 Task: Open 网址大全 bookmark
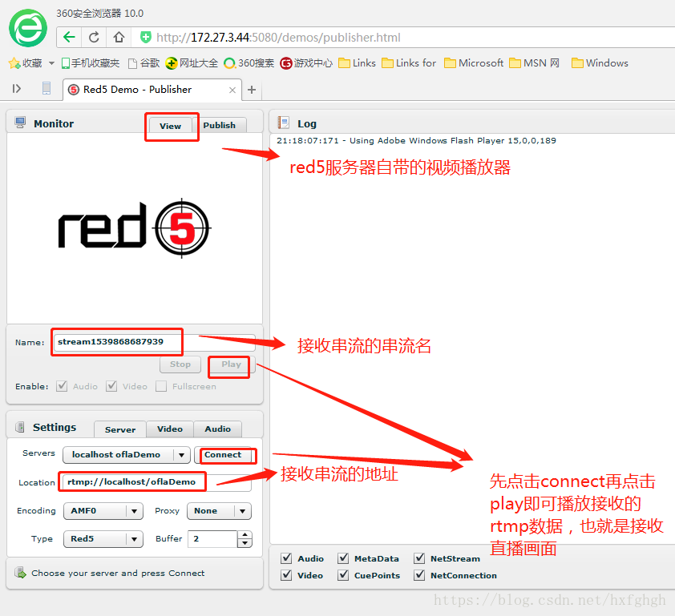[192, 63]
